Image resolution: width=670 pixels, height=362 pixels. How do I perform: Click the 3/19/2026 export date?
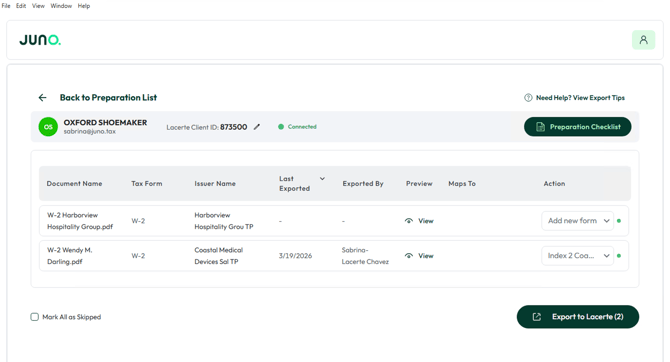click(295, 256)
